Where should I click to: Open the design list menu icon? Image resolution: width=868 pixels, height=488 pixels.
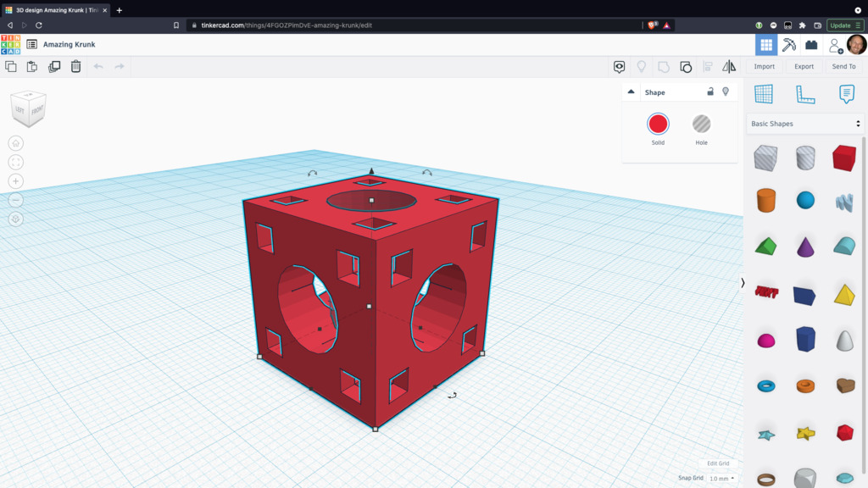pos(31,44)
